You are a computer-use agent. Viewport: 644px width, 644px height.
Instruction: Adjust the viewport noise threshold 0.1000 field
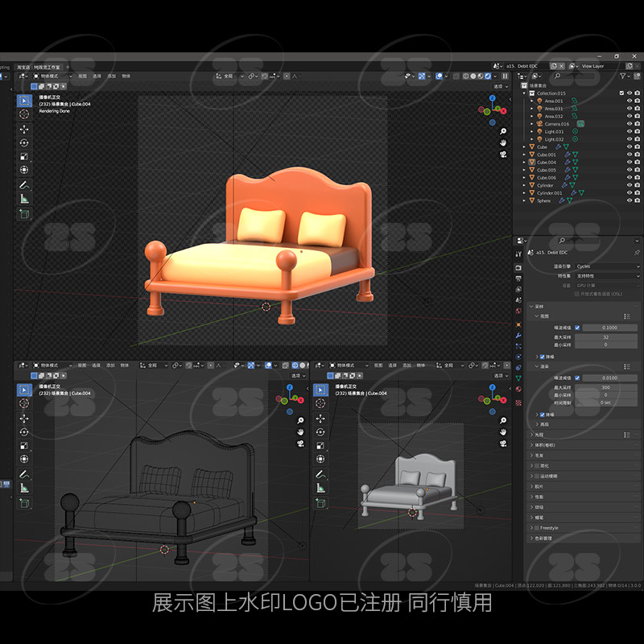click(x=610, y=328)
